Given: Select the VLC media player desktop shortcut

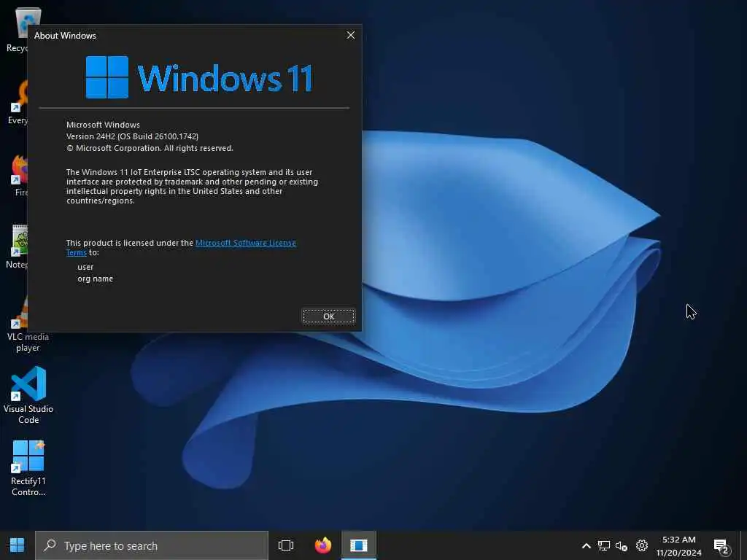Looking at the screenshot, I should coord(23,324).
